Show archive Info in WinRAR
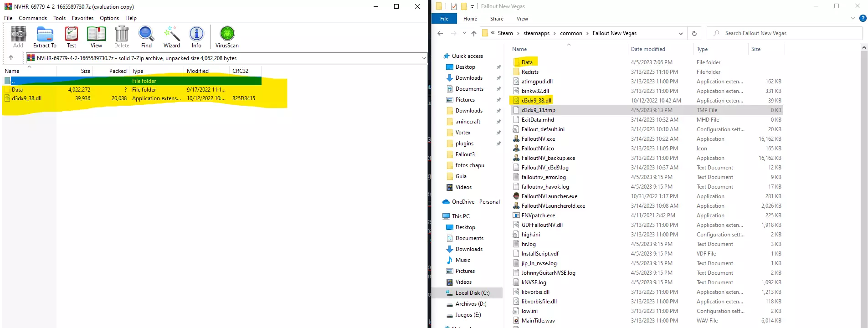Image resolution: width=868 pixels, height=328 pixels. pos(196,37)
